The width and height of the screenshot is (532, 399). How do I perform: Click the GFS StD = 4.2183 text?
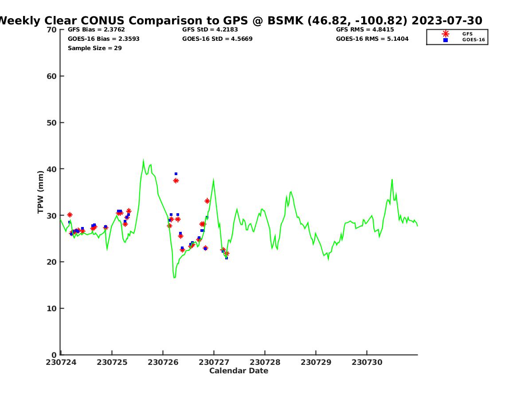[x=210, y=30]
